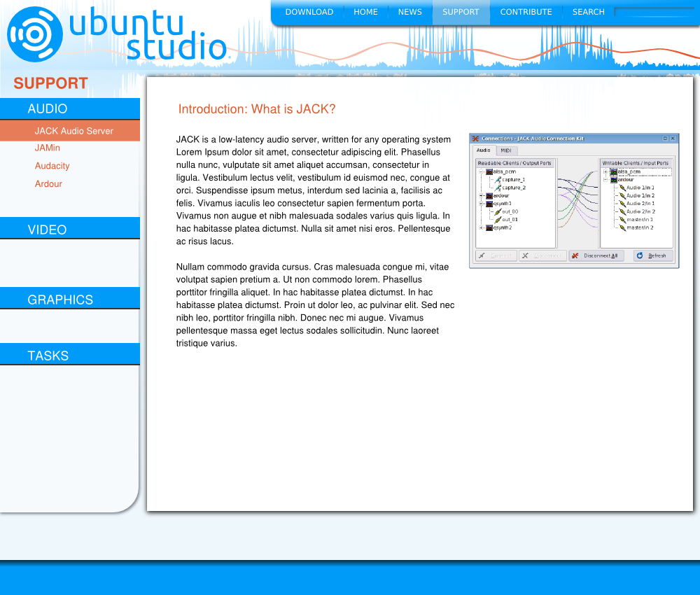The width and height of the screenshot is (700, 595).
Task: Go to the HOME page
Action: point(365,12)
